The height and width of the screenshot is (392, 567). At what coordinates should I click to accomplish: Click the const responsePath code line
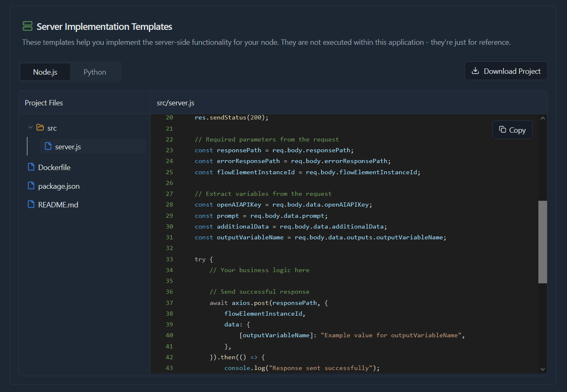click(274, 150)
